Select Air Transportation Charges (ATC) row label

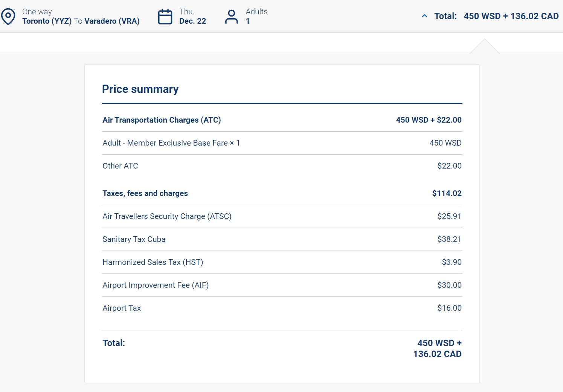tap(162, 120)
